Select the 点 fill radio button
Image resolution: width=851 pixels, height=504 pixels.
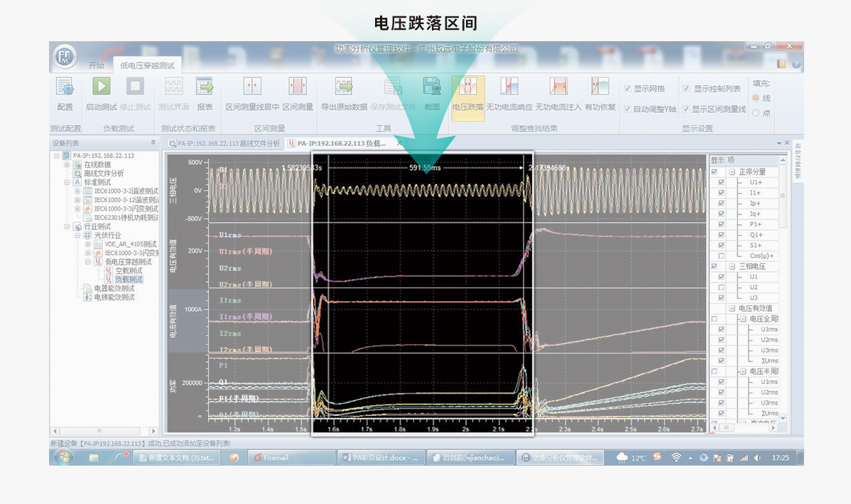click(756, 112)
